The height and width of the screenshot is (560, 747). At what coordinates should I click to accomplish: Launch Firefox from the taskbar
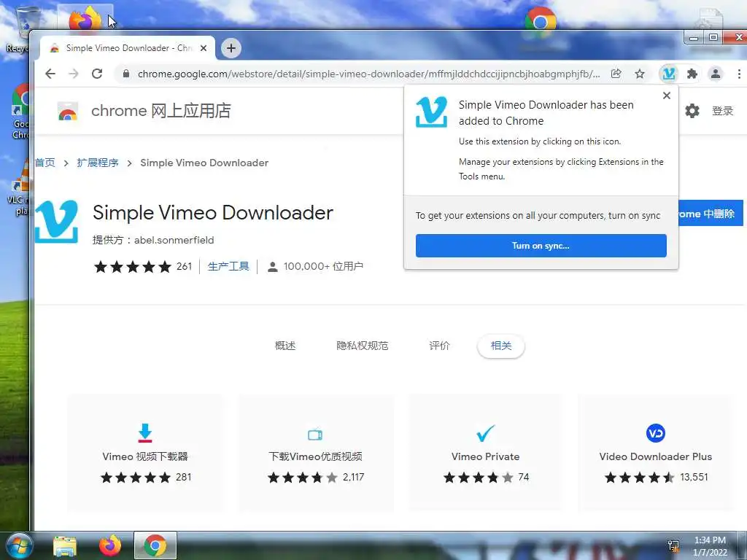[110, 545]
